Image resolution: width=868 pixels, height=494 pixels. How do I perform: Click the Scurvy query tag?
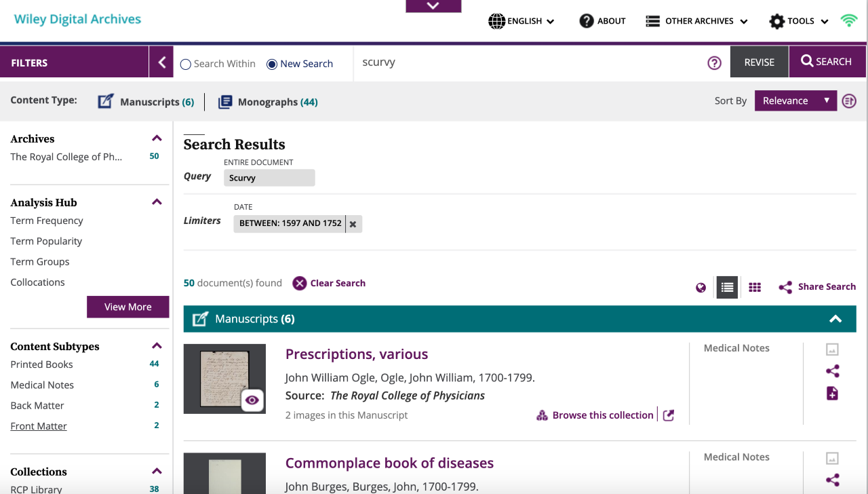[269, 178]
